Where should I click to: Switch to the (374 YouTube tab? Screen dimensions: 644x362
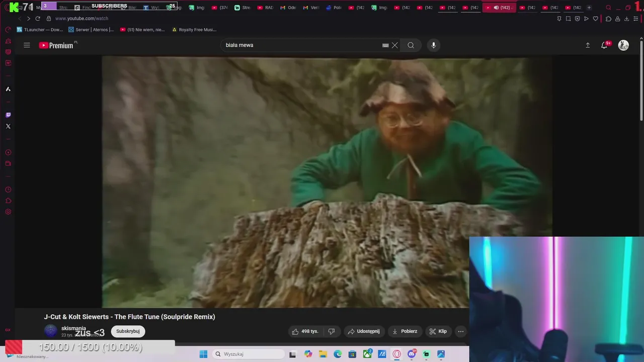[220, 8]
